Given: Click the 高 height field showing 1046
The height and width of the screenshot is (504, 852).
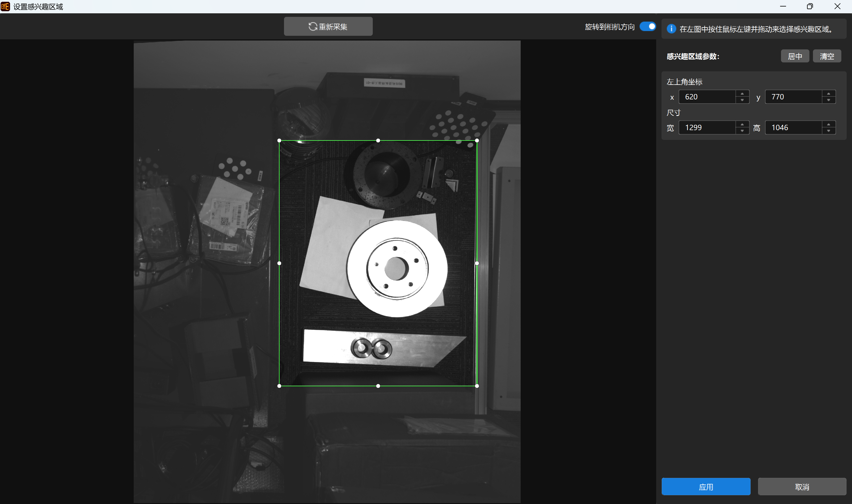Looking at the screenshot, I should pyautogui.click(x=793, y=127).
